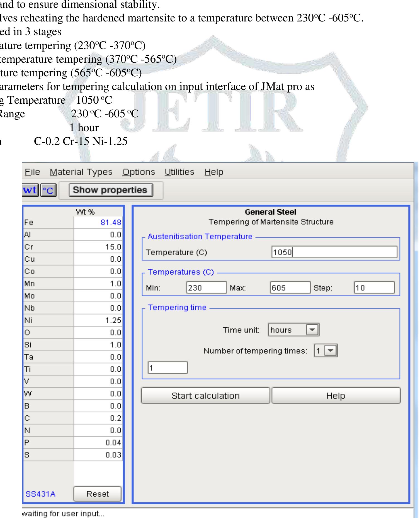Click Start calculation button
Screen dimensions: 420x518
point(205,395)
